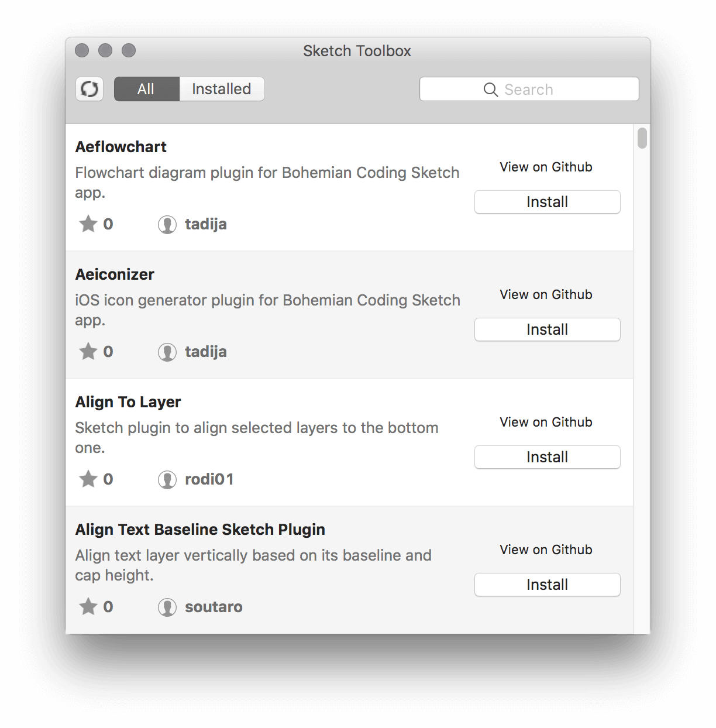Open View on Github for Aeiconizer
This screenshot has width=716, height=728.
(x=545, y=294)
